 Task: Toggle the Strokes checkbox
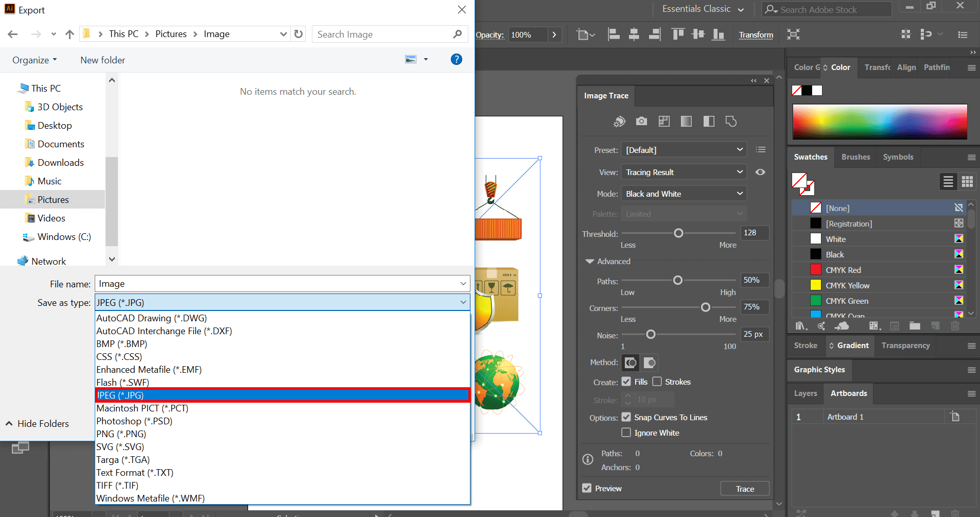coord(657,382)
